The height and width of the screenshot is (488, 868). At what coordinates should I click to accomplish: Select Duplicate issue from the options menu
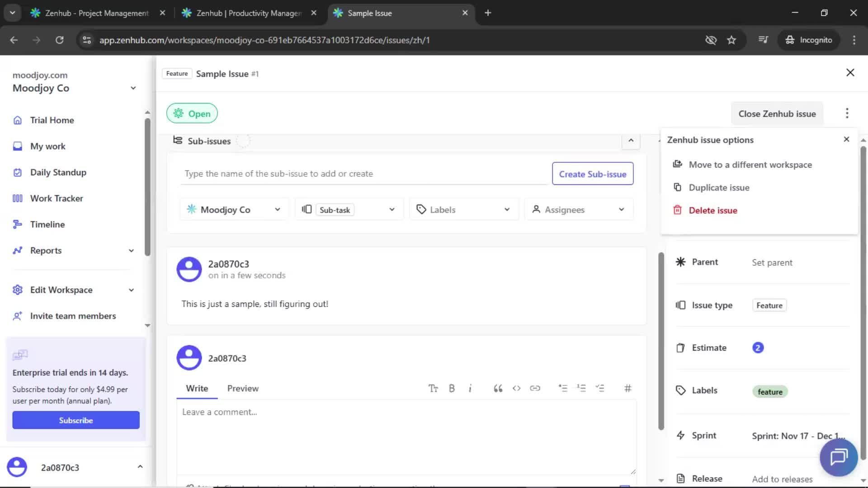pyautogui.click(x=718, y=187)
